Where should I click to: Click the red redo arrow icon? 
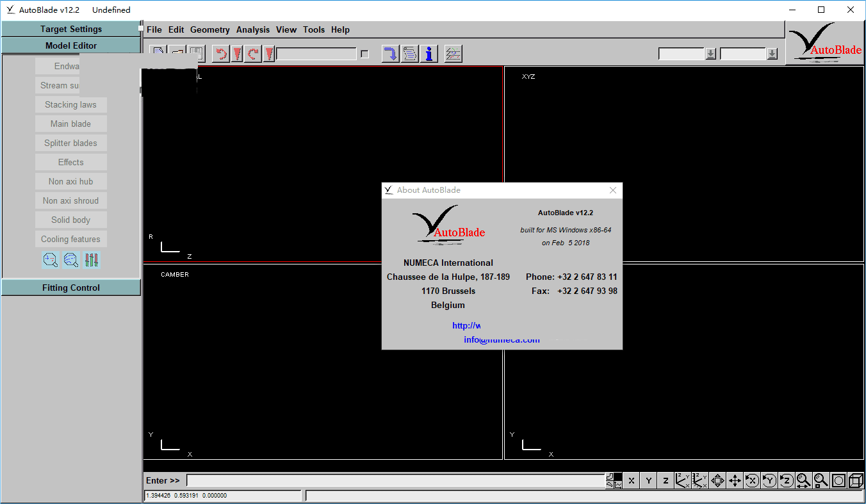[254, 54]
